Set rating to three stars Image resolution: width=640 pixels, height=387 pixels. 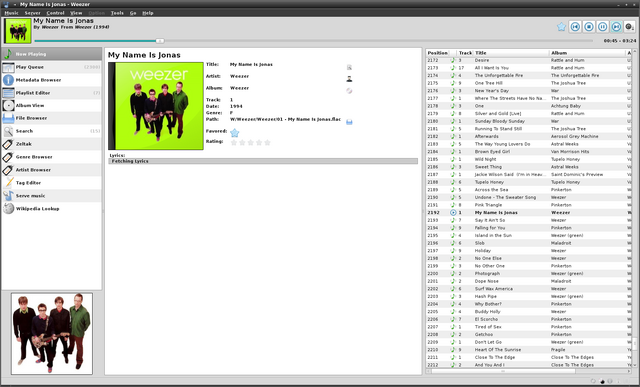tap(251, 142)
